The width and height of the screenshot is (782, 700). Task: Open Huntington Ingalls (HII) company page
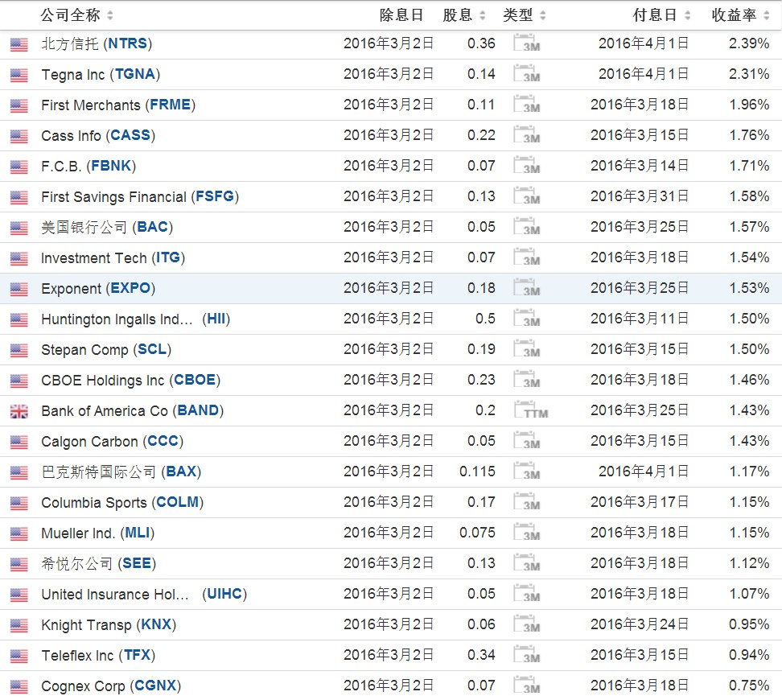(135, 319)
